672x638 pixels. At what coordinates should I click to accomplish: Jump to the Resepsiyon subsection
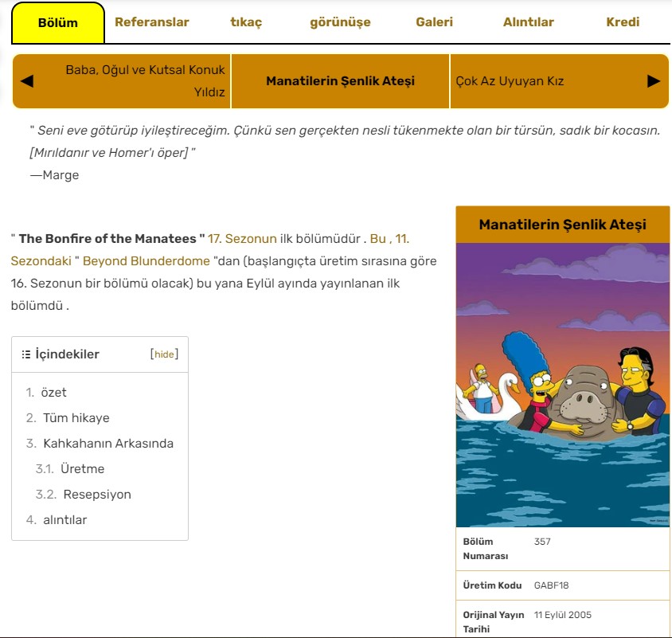97,494
